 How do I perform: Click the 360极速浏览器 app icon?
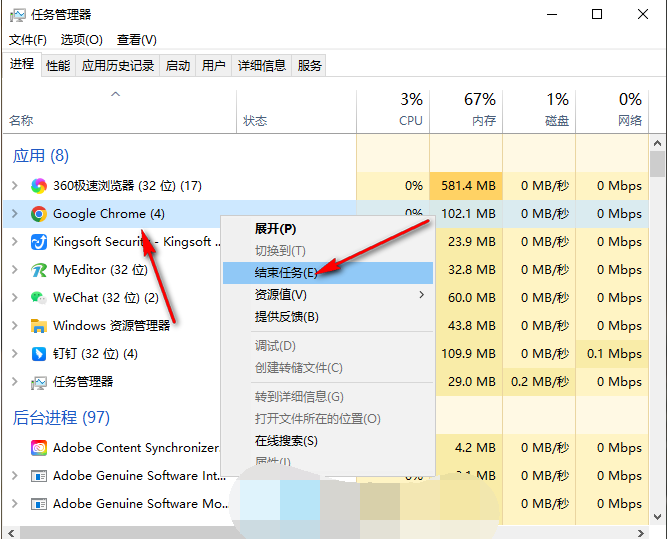pyautogui.click(x=39, y=186)
